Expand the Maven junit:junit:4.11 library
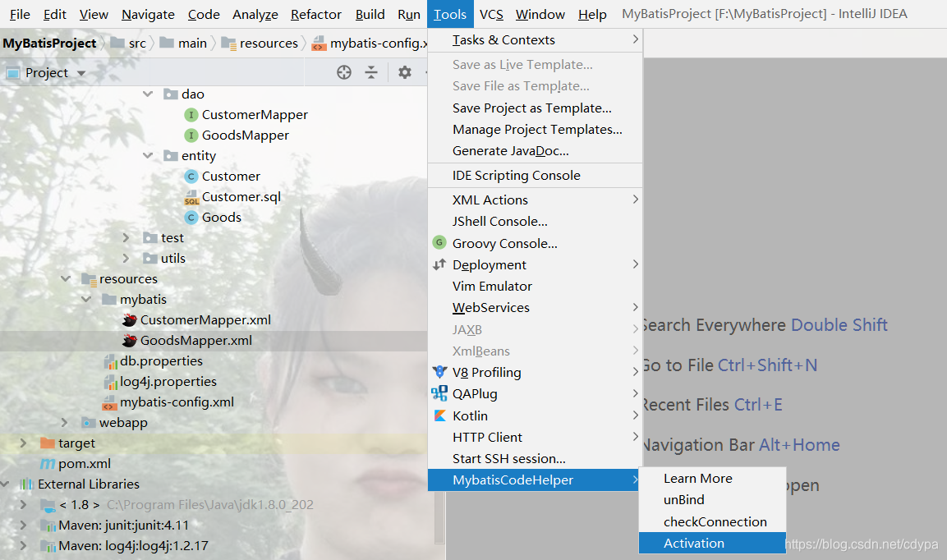Viewport: 947px width, 560px height. tap(24, 526)
